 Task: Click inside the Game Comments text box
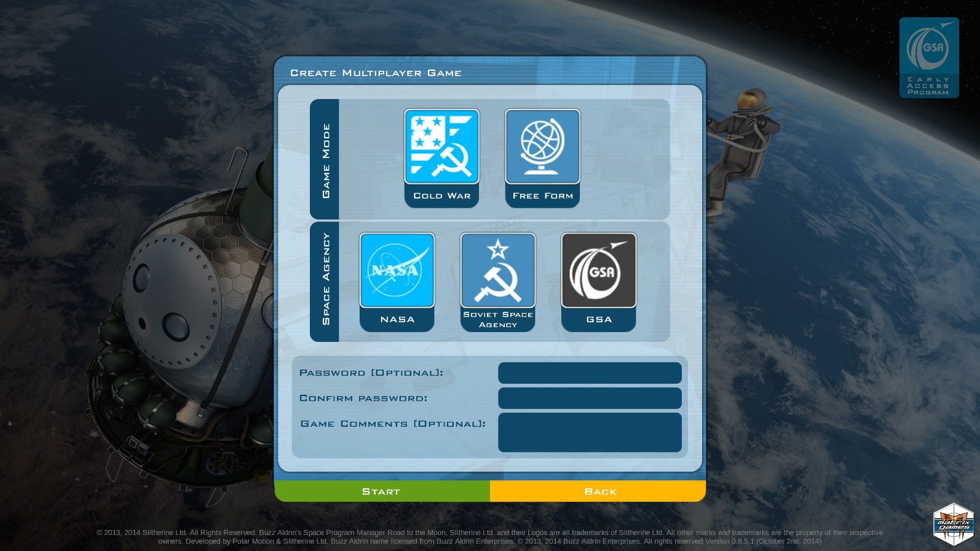coord(590,432)
